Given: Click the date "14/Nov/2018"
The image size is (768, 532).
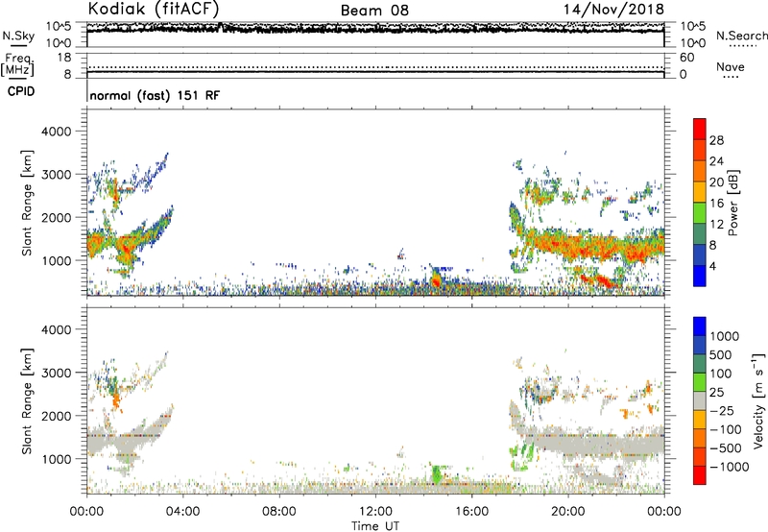Looking at the screenshot, I should point(613,10).
